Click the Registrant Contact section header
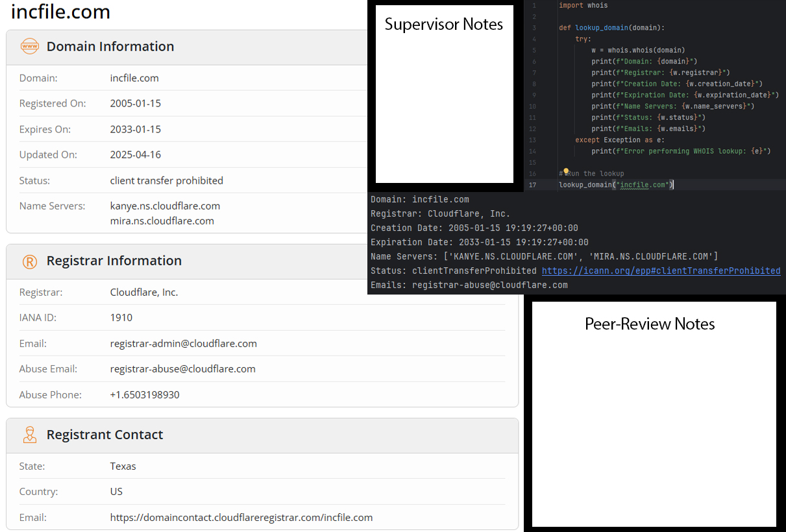 104,435
